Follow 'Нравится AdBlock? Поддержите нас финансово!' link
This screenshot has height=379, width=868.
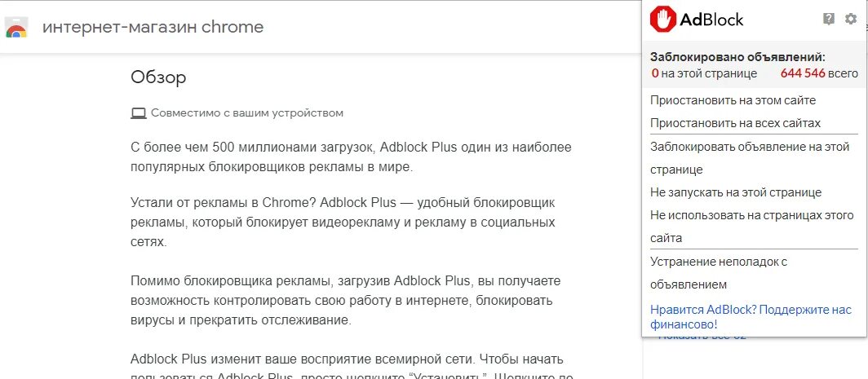751,317
